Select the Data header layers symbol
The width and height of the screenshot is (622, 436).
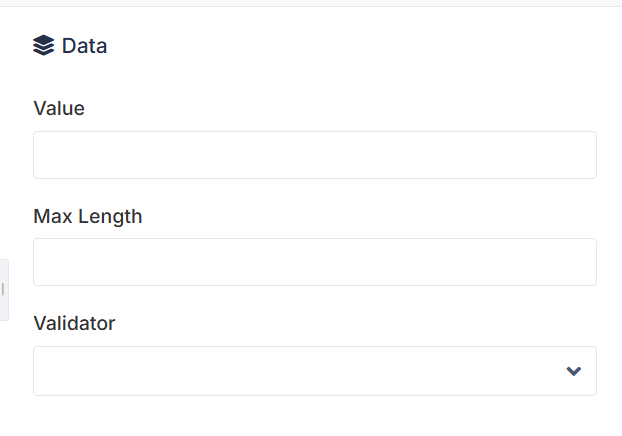43,45
